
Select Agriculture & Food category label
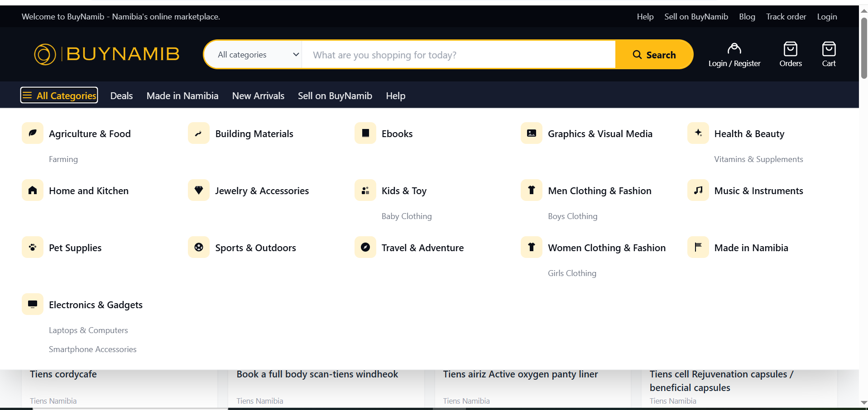[x=90, y=134]
